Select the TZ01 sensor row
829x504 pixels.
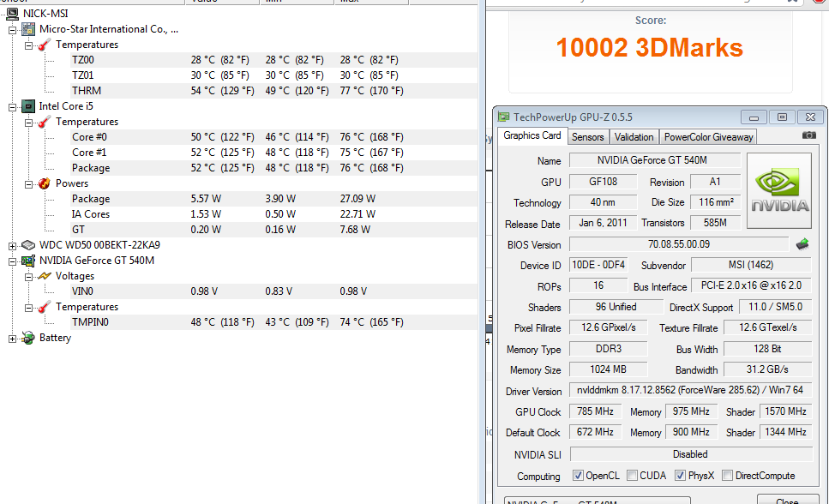pyautogui.click(x=273, y=75)
